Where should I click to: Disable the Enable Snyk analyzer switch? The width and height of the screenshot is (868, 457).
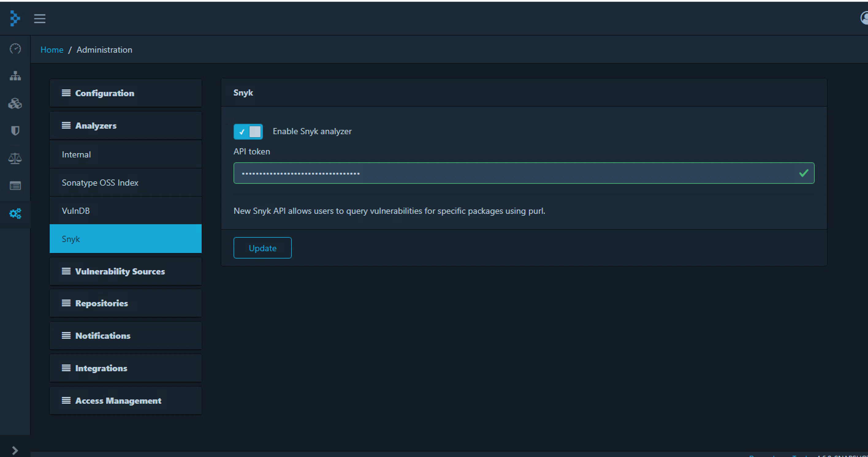(x=248, y=132)
